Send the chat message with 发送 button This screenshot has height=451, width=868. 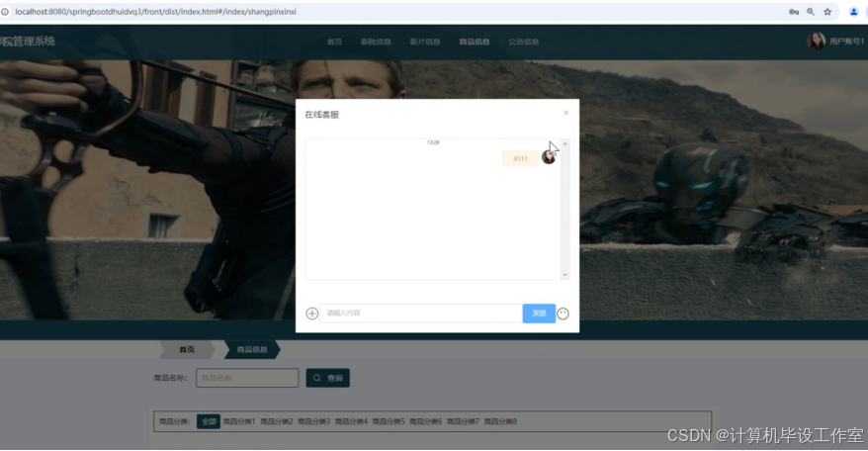click(539, 314)
